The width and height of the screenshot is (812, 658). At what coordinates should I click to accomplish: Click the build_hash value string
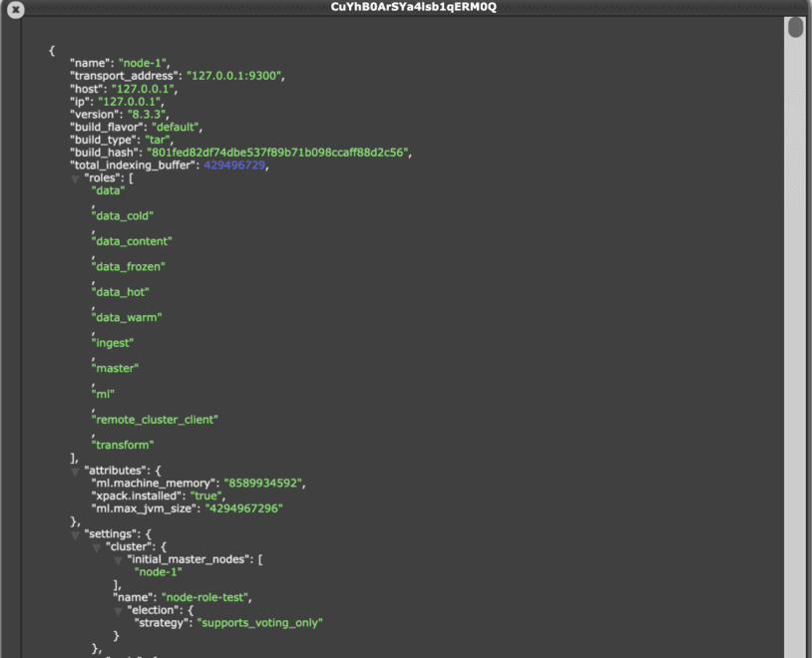[x=277, y=153]
